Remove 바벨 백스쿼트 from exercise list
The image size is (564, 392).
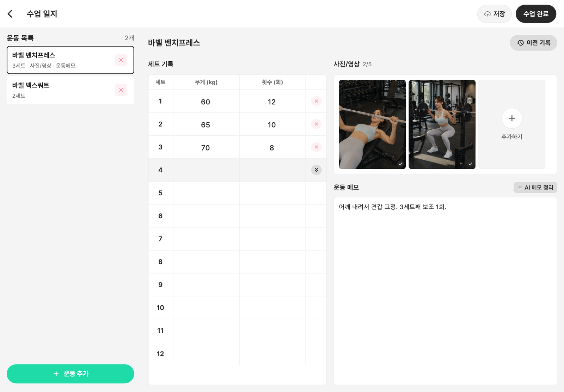click(x=121, y=90)
